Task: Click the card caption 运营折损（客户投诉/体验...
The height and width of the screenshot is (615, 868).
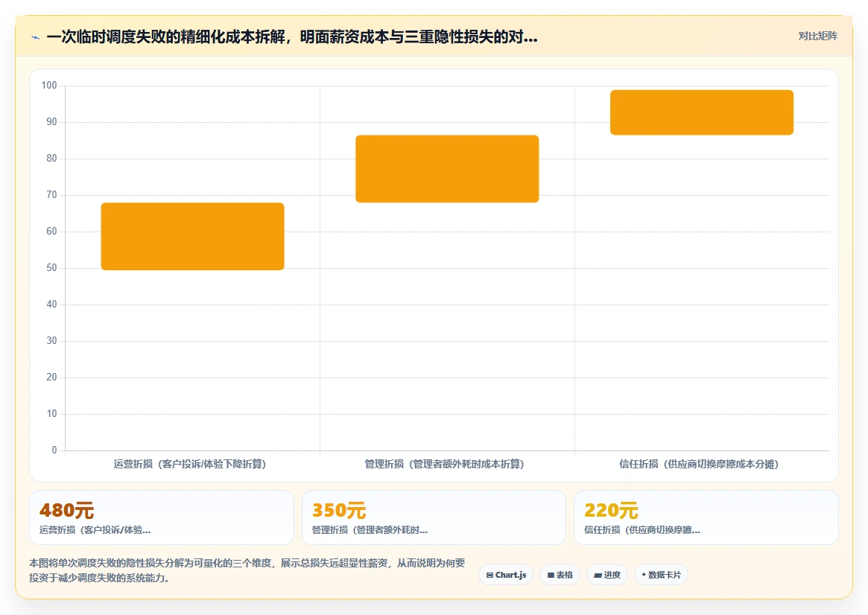Action: 95,530
